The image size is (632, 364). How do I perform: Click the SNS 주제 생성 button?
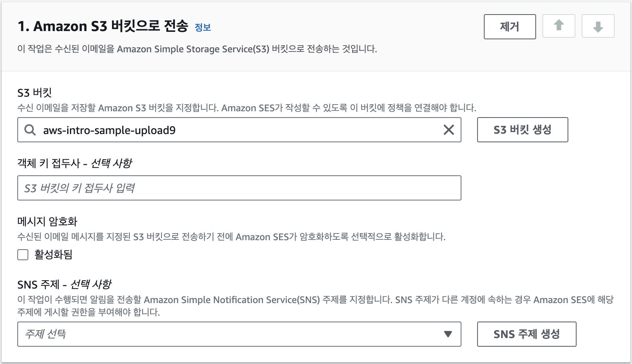(x=526, y=334)
